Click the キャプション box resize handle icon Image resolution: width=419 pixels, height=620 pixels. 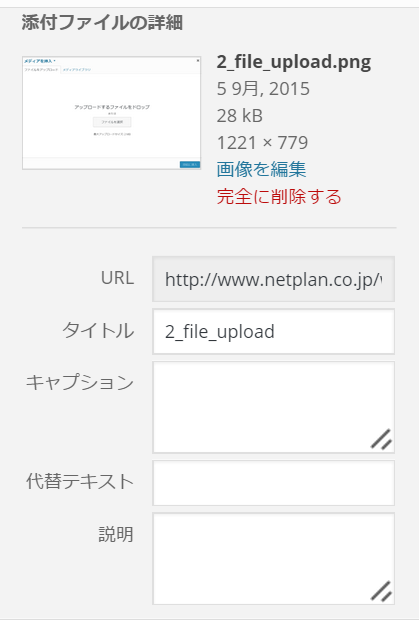[x=381, y=439]
